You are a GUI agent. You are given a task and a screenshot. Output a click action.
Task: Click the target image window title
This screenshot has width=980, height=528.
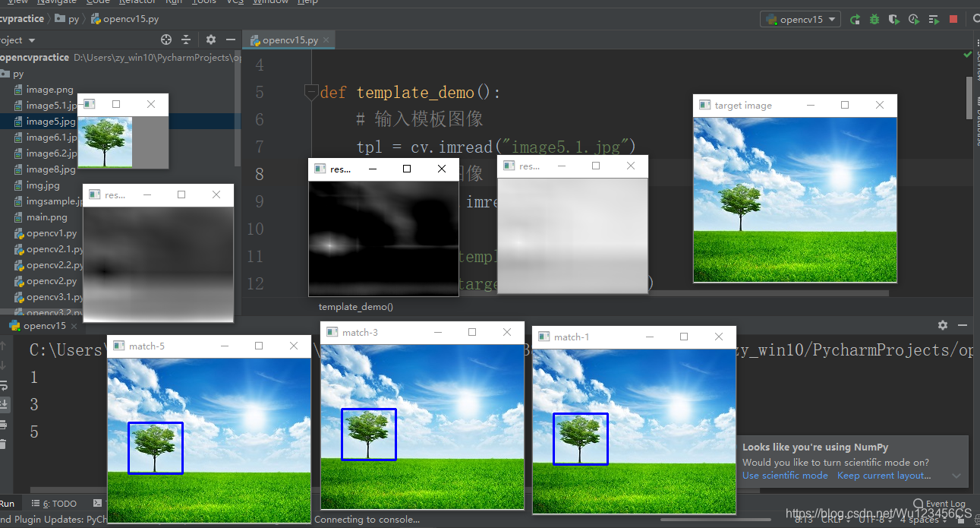click(743, 106)
